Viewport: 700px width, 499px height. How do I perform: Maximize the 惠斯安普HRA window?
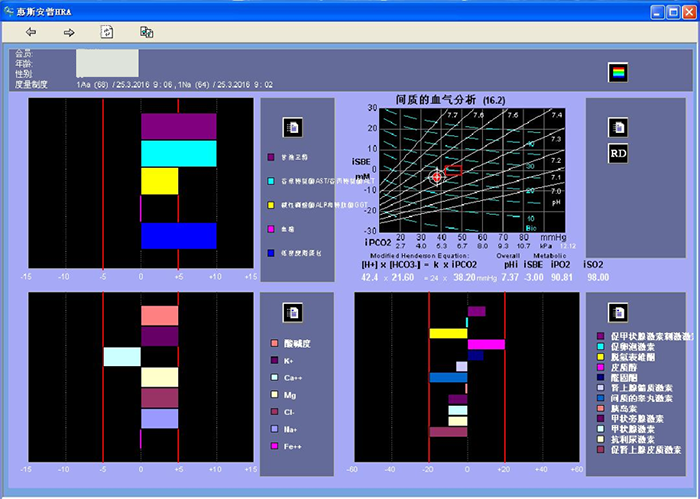[x=673, y=12]
